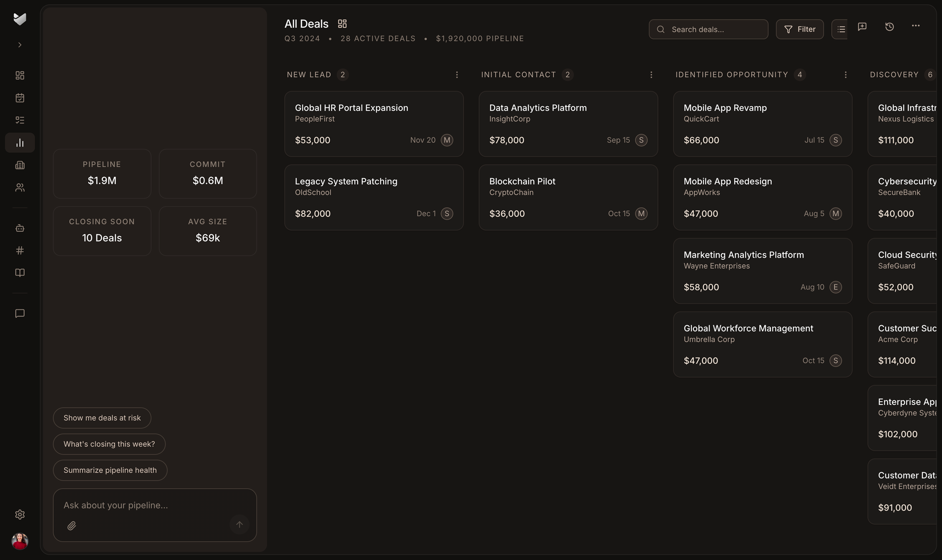Click the add comment icon in header

862,26
